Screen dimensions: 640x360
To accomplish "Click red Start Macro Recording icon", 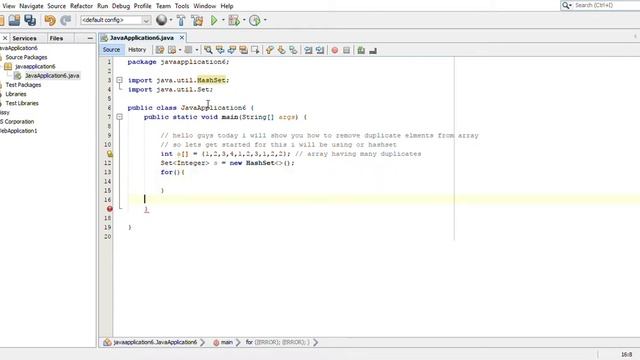I will pos(335,50).
